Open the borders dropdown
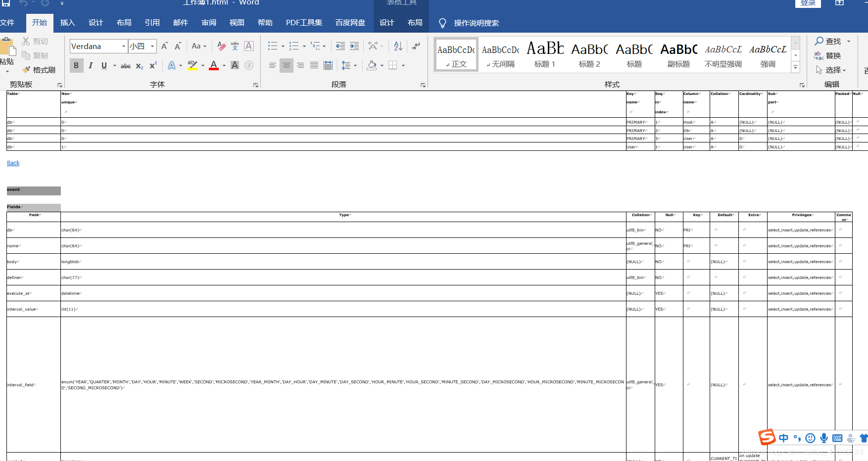This screenshot has height=461, width=868. 403,65
